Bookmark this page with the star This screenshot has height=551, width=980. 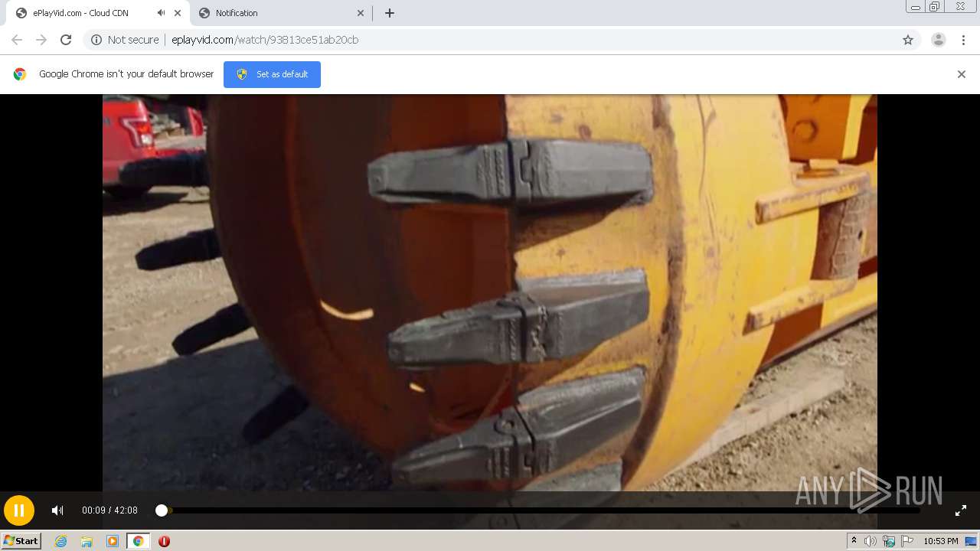(908, 40)
